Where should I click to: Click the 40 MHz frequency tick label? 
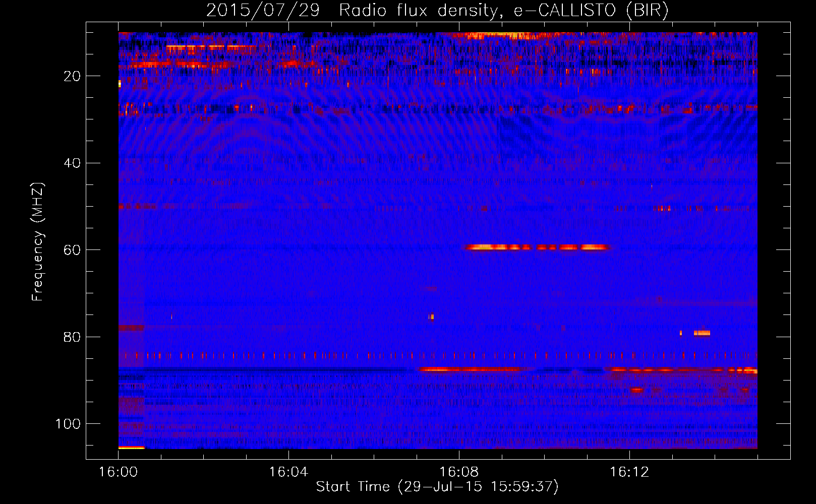72,163
